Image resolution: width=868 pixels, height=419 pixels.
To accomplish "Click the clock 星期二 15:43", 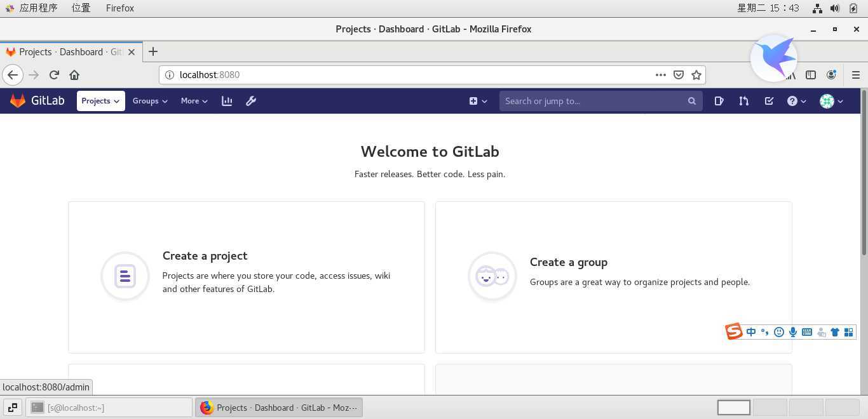I will point(768,8).
